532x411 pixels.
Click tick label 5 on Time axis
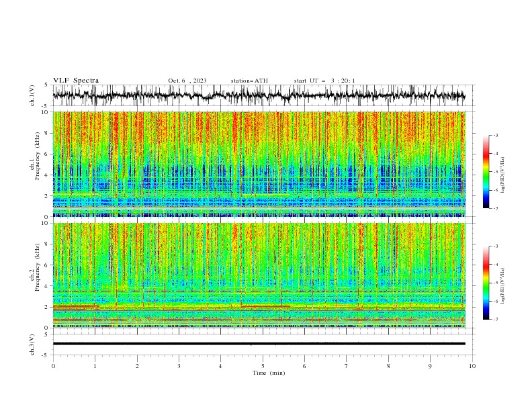[263, 366]
